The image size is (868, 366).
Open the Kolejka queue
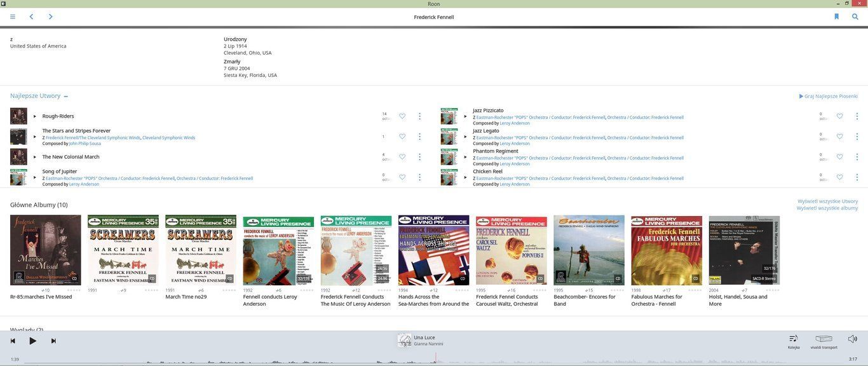pos(794,341)
